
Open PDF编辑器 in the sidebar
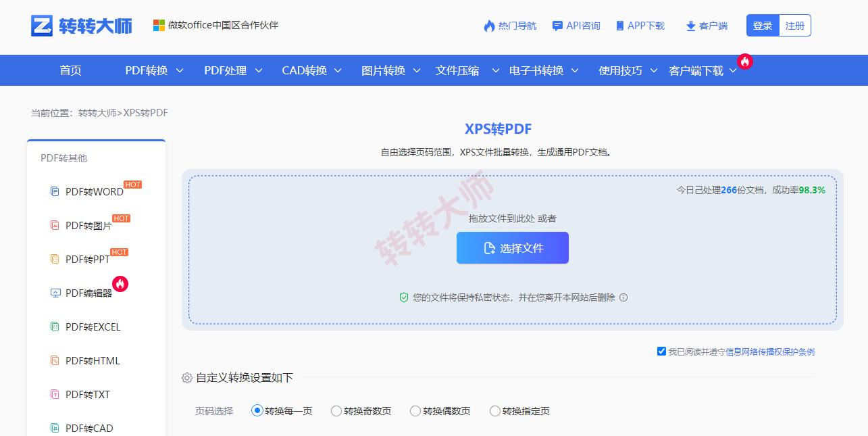[x=88, y=293]
